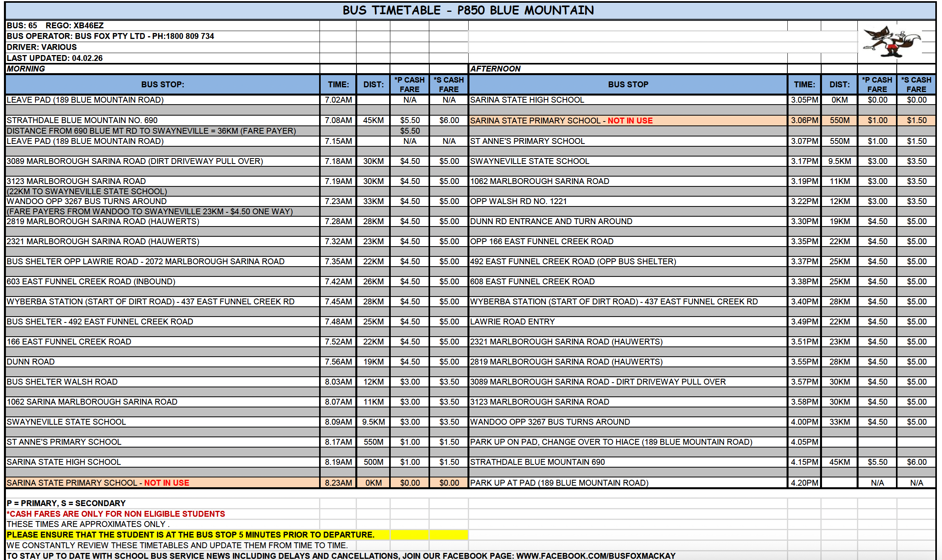Click the timetable title P850 Blue Mountain
Viewport: 942px width, 560px height.
(468, 10)
